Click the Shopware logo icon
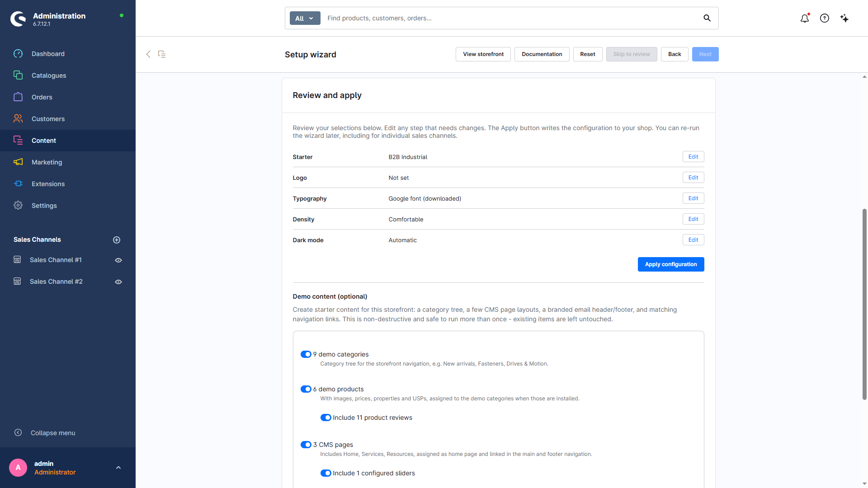The width and height of the screenshot is (868, 488). click(x=18, y=19)
